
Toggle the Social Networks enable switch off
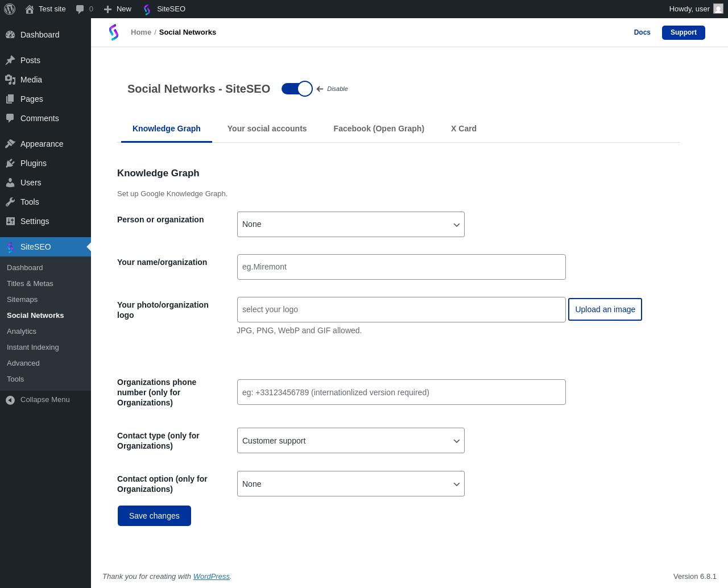click(x=297, y=89)
